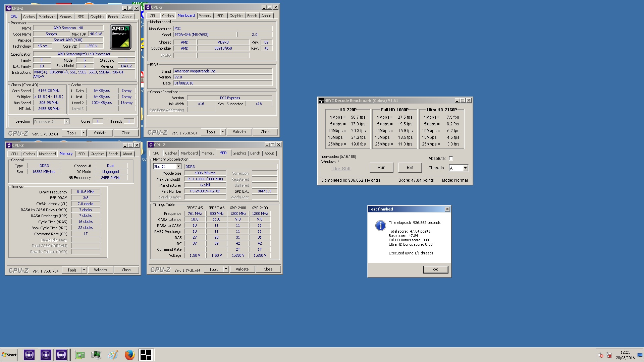Click the title icon of CPU-Z SPD window

click(x=151, y=145)
